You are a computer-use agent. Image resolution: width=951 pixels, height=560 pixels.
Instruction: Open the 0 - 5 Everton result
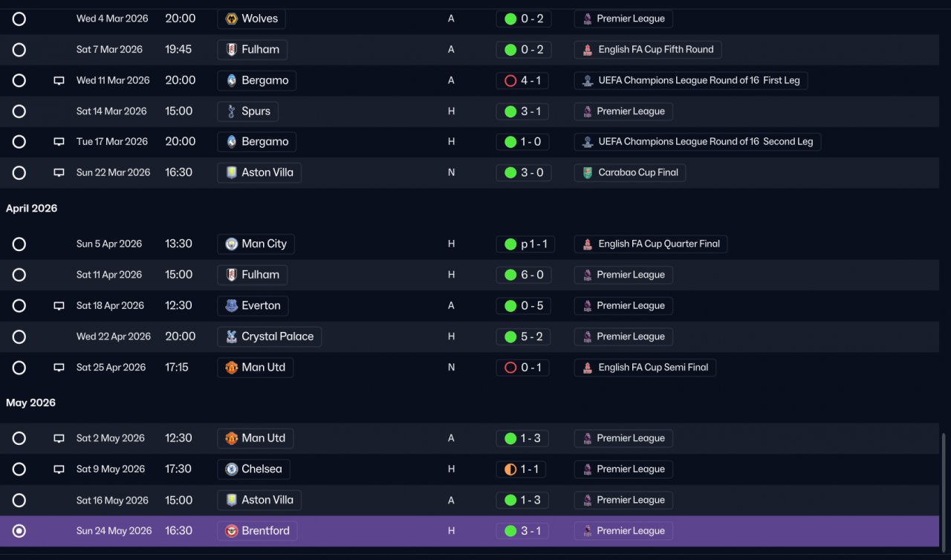pos(523,306)
